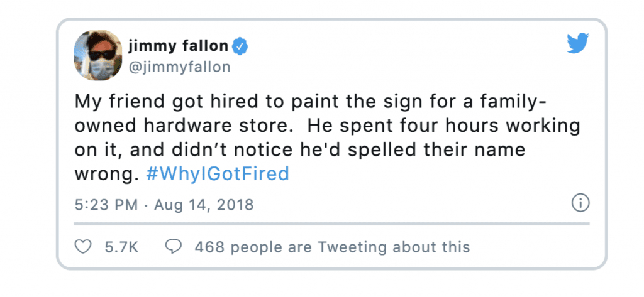Open "468 people are Tweeting about this"
644x297 pixels.
(332, 247)
